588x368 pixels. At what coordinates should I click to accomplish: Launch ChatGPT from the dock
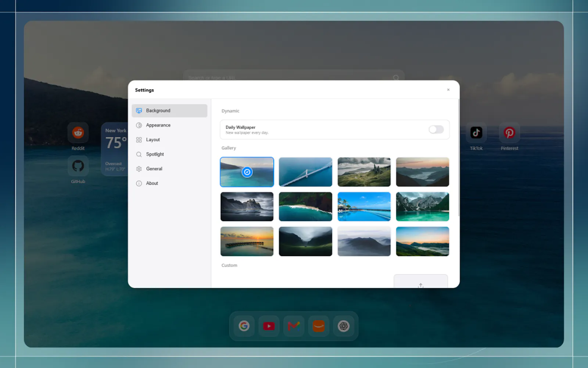coord(344,326)
